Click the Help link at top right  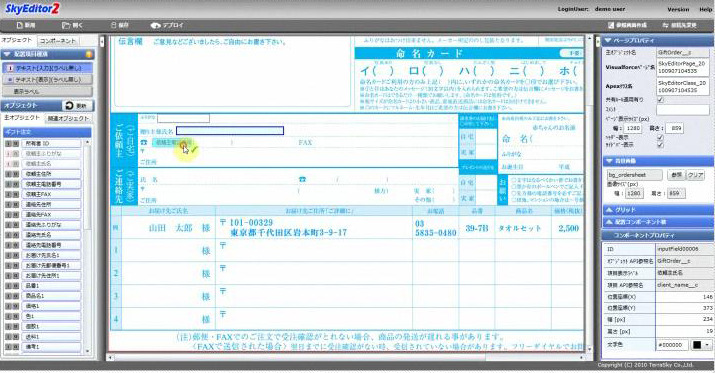point(705,9)
